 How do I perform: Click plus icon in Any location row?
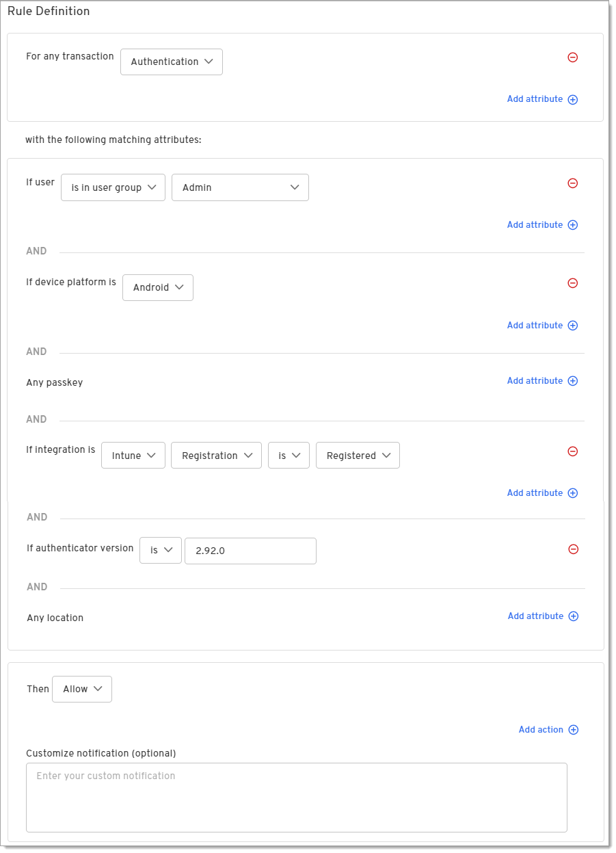574,616
